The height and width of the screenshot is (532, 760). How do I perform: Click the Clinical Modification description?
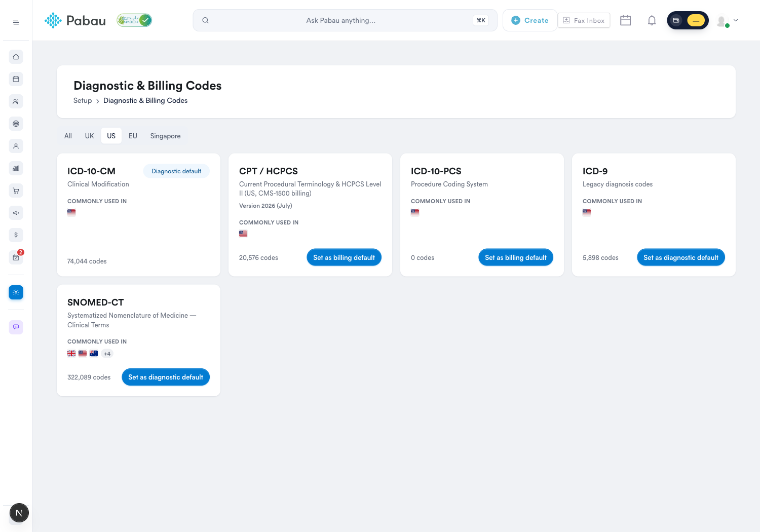pos(98,184)
